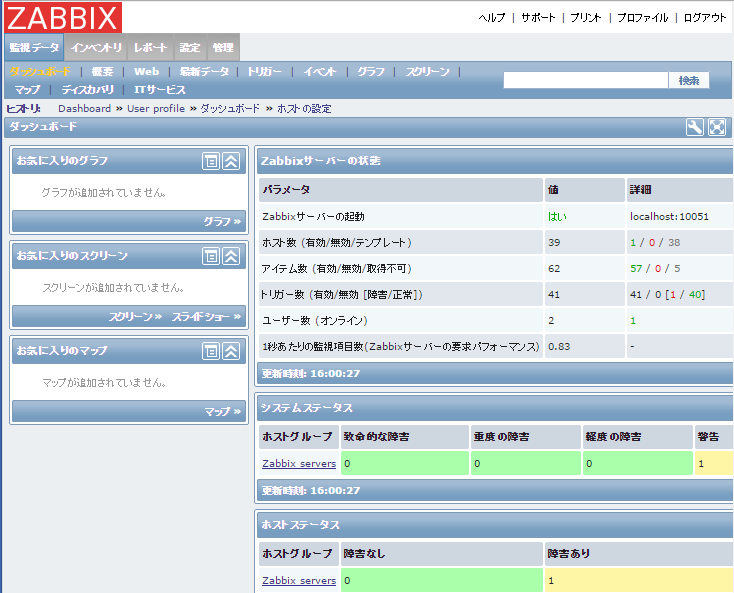Switch to レポート main tab
This screenshot has width=734, height=593.
coord(151,47)
